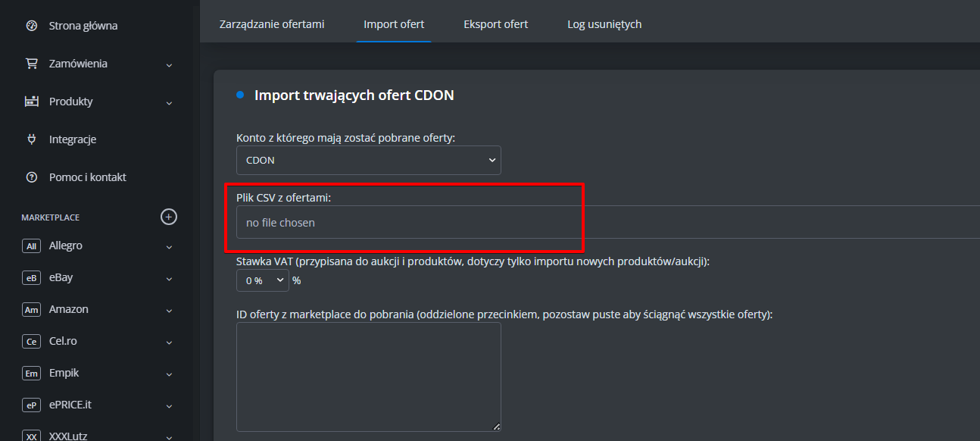The height and width of the screenshot is (441, 980).
Task: Click the Pomoc i kontakt question icon
Action: click(32, 177)
